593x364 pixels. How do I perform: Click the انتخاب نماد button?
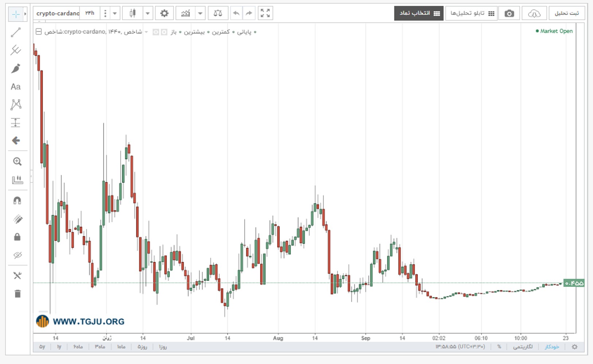419,13
